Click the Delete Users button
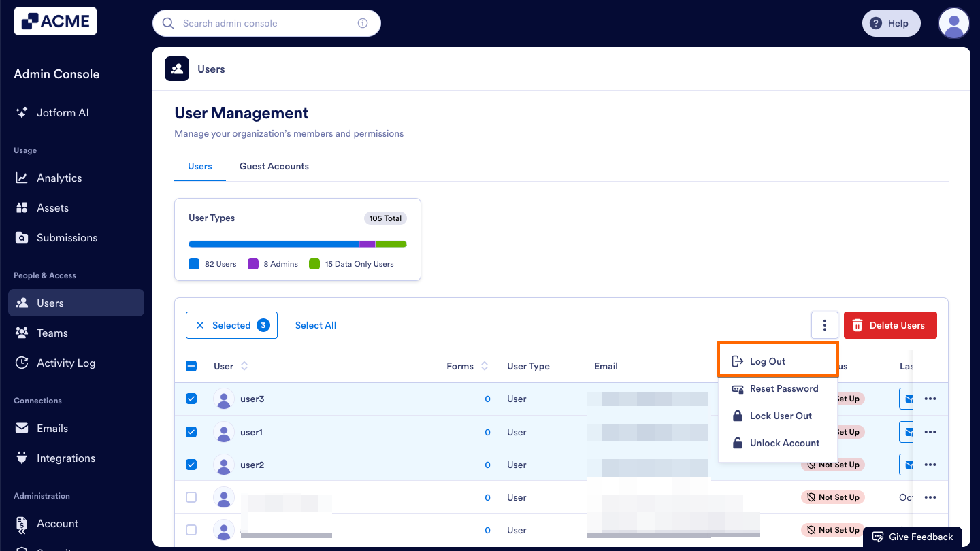 890,325
